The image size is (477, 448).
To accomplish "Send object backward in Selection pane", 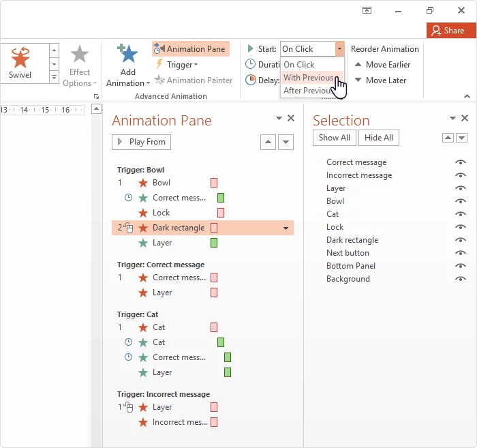I will 462,138.
